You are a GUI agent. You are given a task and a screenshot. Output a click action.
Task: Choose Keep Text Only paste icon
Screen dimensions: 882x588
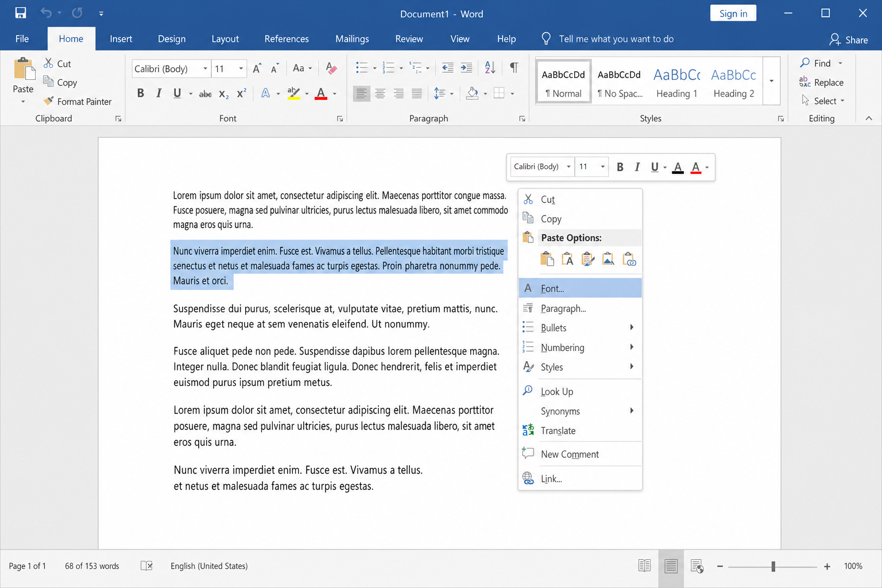pyautogui.click(x=567, y=259)
